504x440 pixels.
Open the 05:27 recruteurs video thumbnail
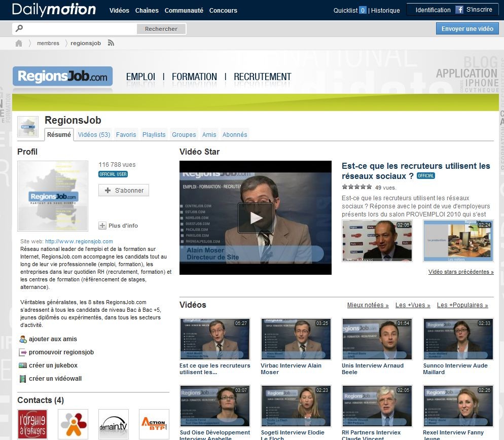click(x=214, y=339)
